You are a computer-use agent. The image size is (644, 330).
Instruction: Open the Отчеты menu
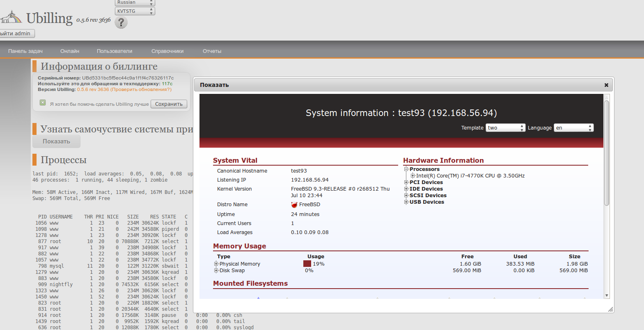point(212,51)
